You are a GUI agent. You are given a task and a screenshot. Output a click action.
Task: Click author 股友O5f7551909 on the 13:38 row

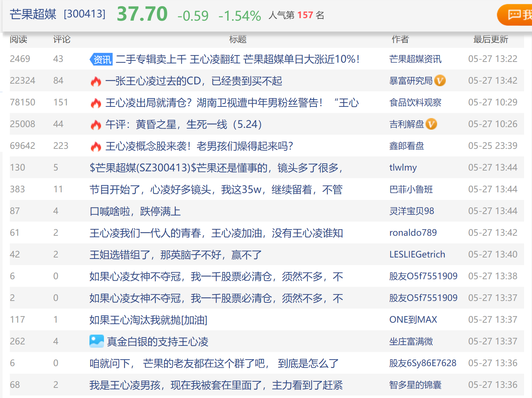pos(423,276)
